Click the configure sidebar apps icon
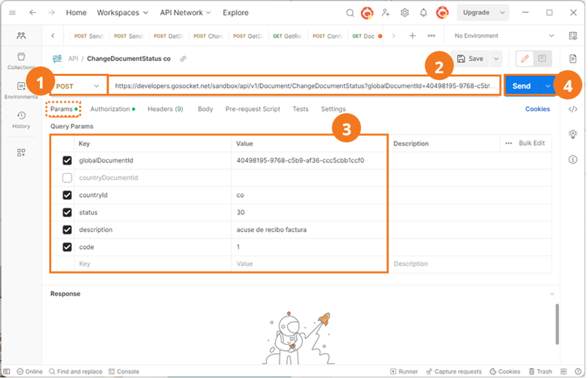The height and width of the screenshot is (378, 588). click(x=21, y=153)
